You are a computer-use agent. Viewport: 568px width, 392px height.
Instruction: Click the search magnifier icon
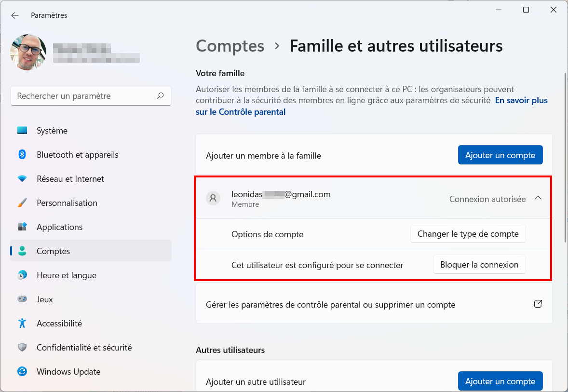[x=161, y=95]
